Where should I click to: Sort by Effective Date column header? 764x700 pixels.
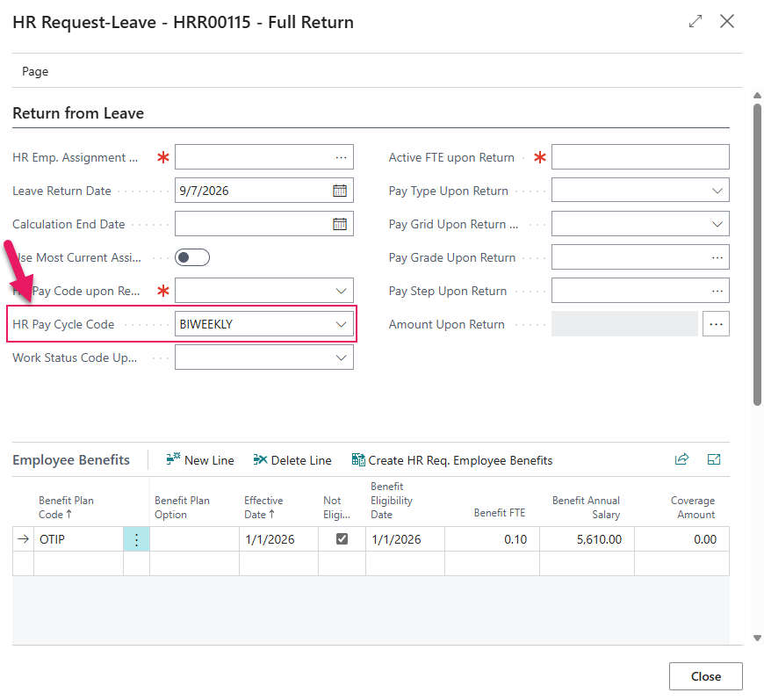263,508
